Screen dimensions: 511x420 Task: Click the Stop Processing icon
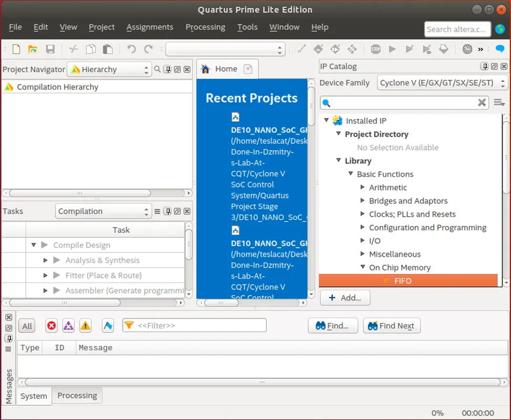coord(376,49)
